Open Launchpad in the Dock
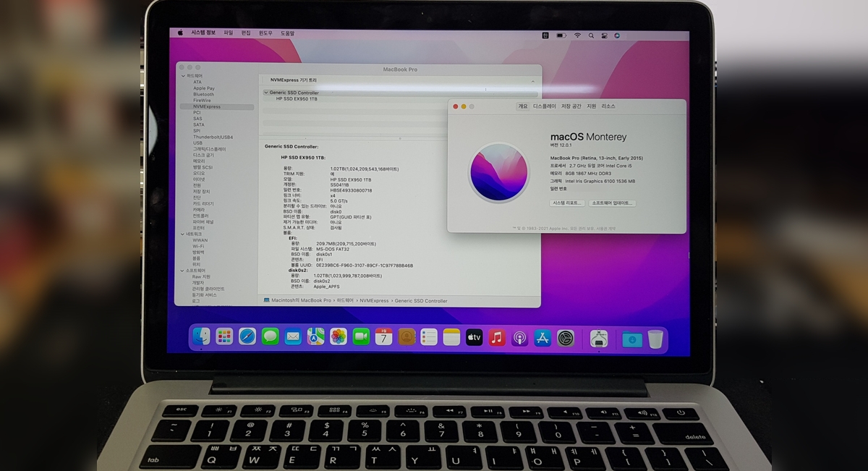This screenshot has width=868, height=471. coord(224,336)
